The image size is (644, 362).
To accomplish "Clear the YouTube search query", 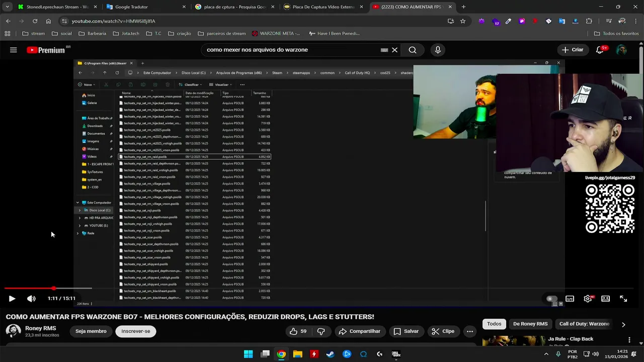I will [x=395, y=50].
